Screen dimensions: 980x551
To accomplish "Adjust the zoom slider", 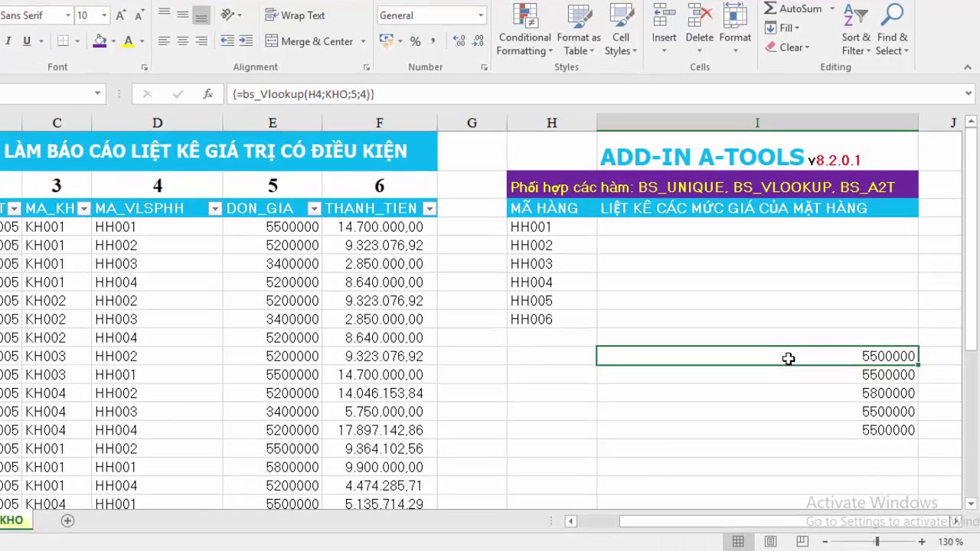I will (877, 542).
